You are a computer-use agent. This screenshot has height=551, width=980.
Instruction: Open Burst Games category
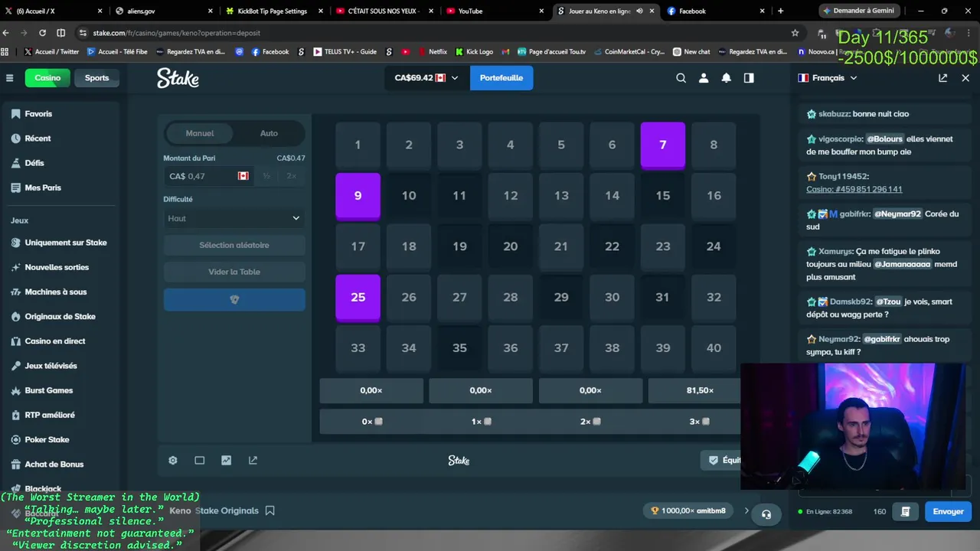coord(61,390)
